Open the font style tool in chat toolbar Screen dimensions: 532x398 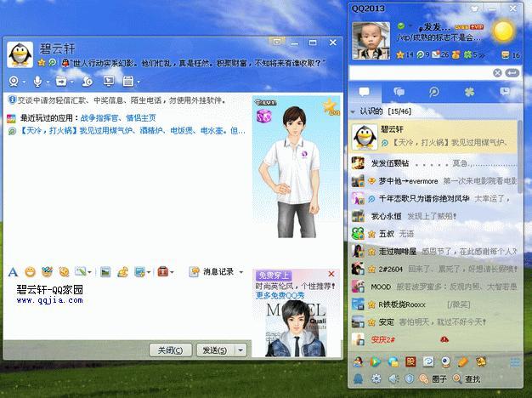(13, 271)
